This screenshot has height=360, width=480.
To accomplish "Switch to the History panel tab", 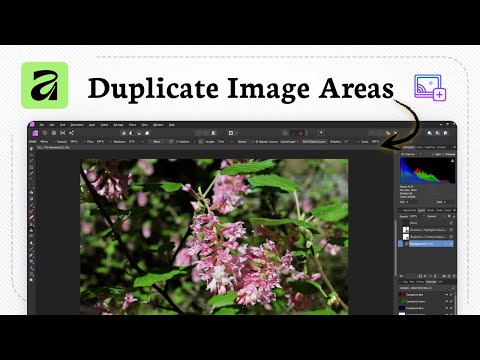I will click(x=420, y=282).
